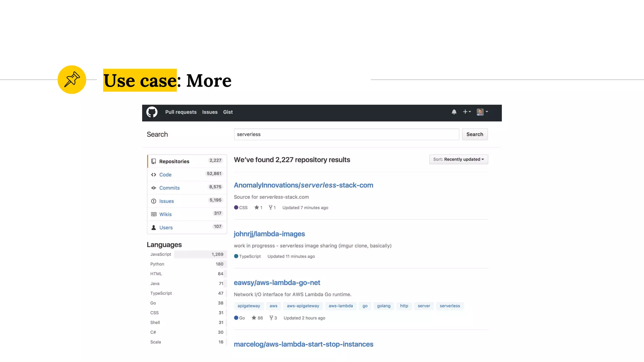Open the GitHub Octocat home logo
Image resolution: width=644 pixels, height=362 pixels.
(152, 112)
